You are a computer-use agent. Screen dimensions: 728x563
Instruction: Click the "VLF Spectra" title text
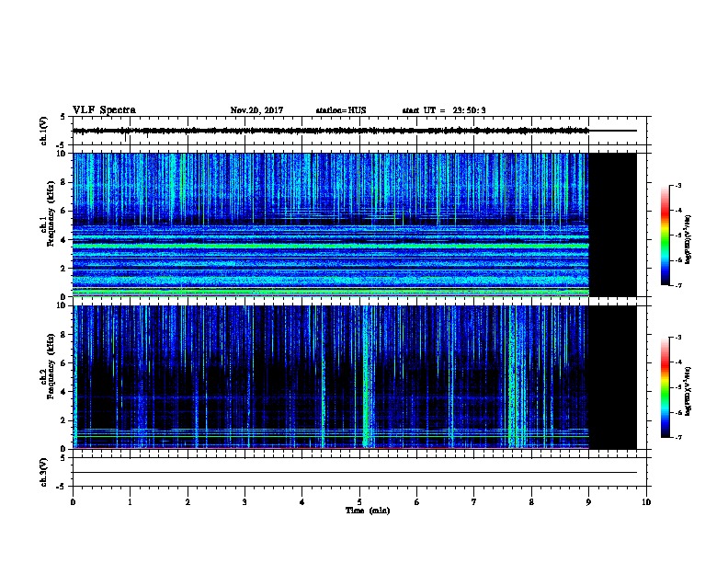click(104, 110)
